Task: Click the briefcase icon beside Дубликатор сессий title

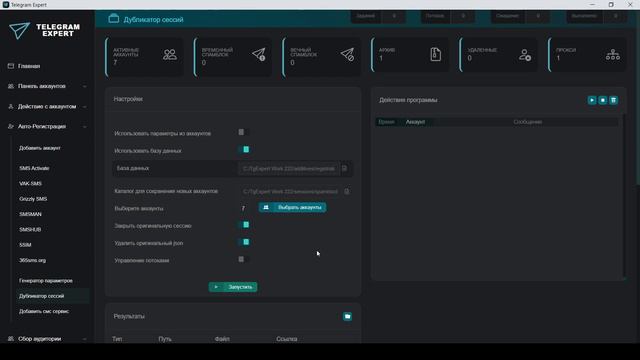Action: tap(113, 19)
